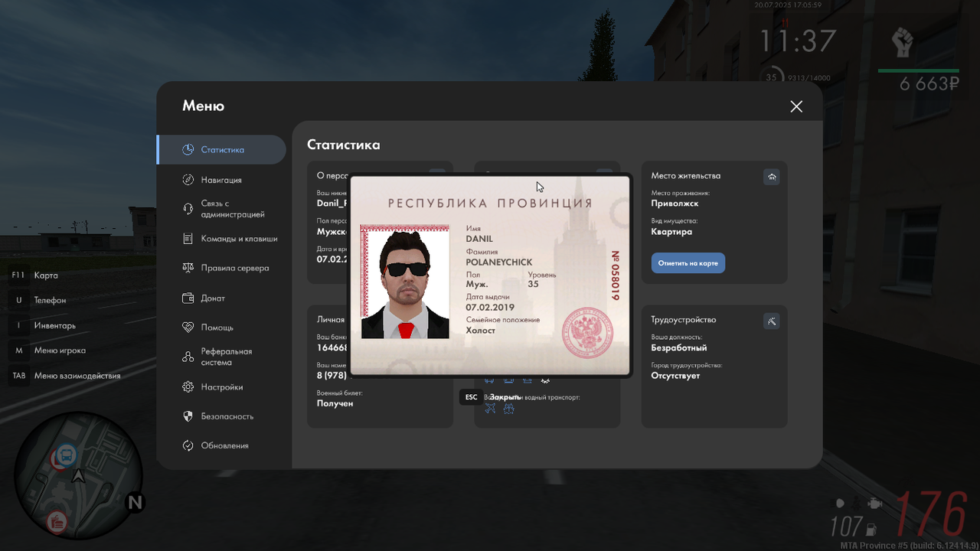The height and width of the screenshot is (551, 980).
Task: Click the N compass marker on minimap
Action: pos(136,503)
